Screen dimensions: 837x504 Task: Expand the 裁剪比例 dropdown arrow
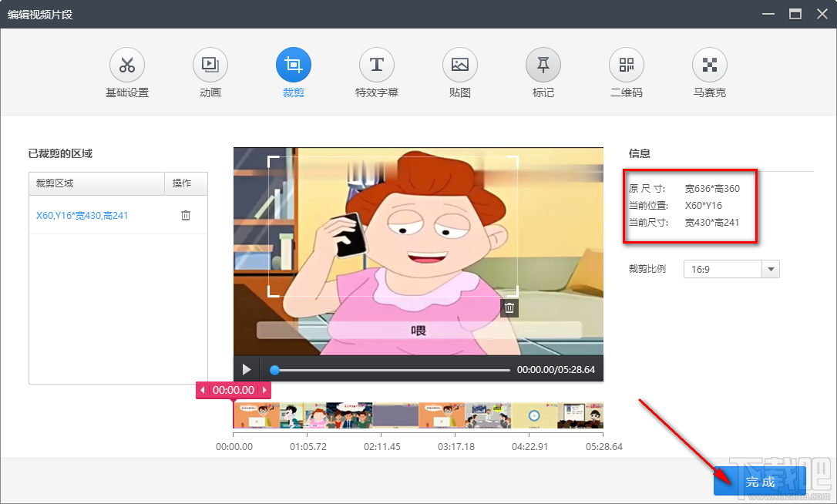click(x=771, y=269)
